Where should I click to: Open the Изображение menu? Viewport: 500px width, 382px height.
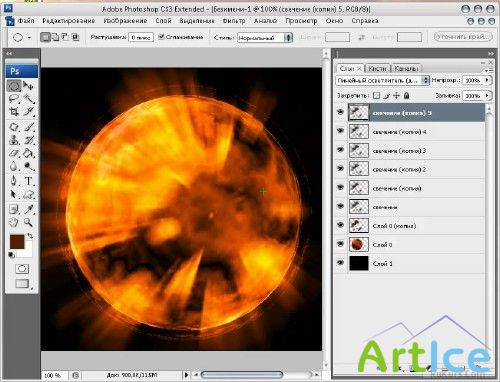click(x=125, y=21)
